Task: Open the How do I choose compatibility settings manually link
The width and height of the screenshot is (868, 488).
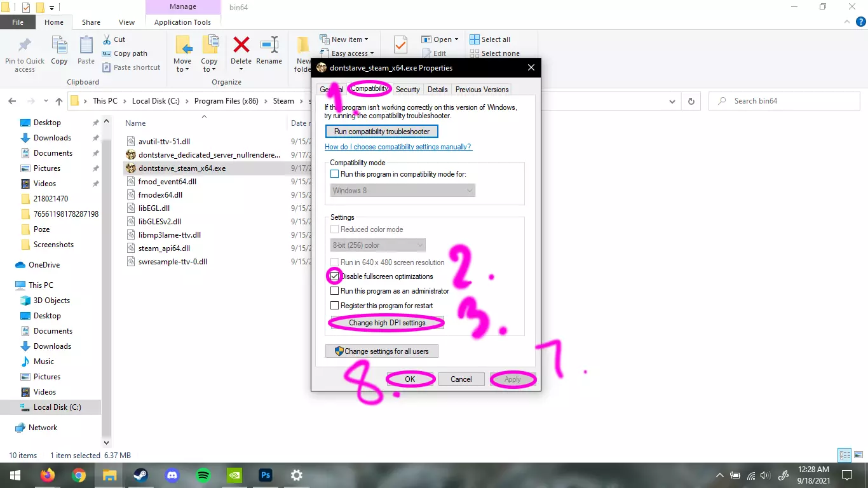Action: click(x=398, y=147)
